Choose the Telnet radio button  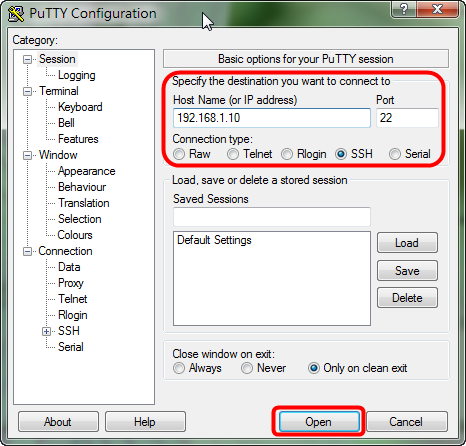click(233, 154)
